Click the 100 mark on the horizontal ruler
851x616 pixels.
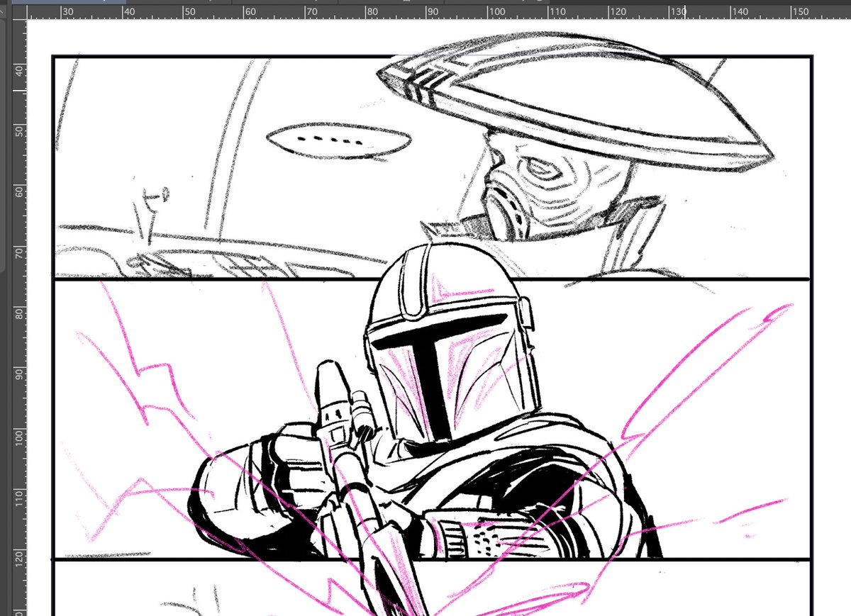[496, 11]
